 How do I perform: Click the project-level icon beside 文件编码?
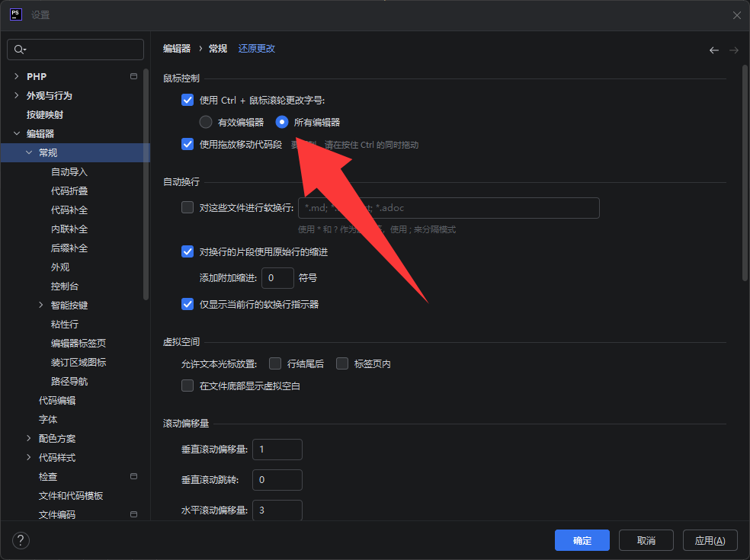pos(134,514)
